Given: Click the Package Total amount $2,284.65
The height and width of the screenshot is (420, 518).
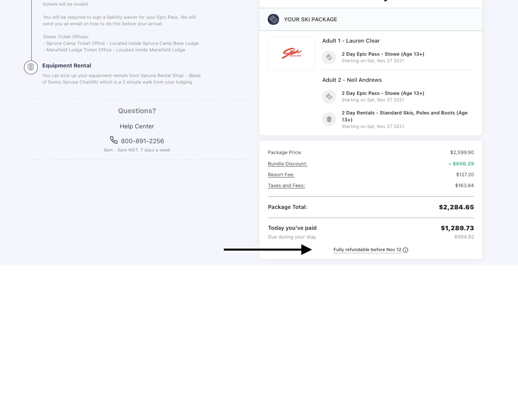Looking at the screenshot, I should click(x=456, y=207).
